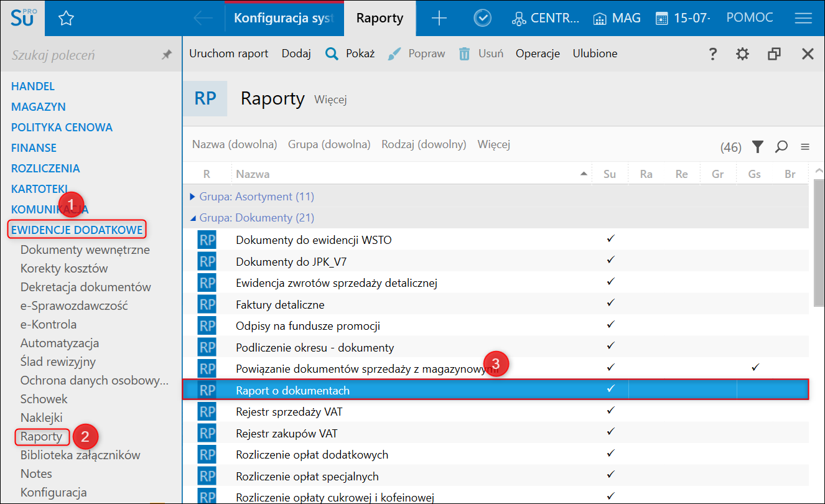Screen dimensions: 825x504
Task: Click the favorites star icon in header
Action: [66, 19]
